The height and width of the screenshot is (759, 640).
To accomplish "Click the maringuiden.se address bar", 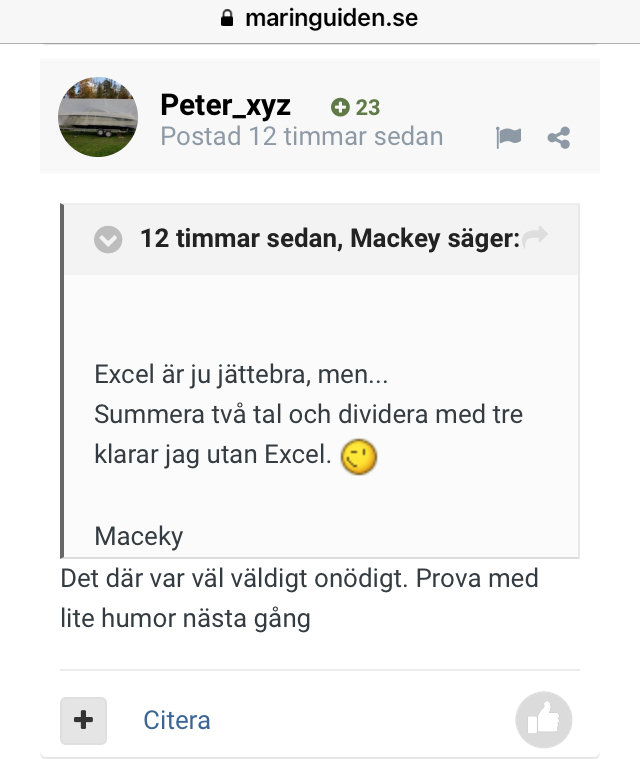I will point(320,18).
